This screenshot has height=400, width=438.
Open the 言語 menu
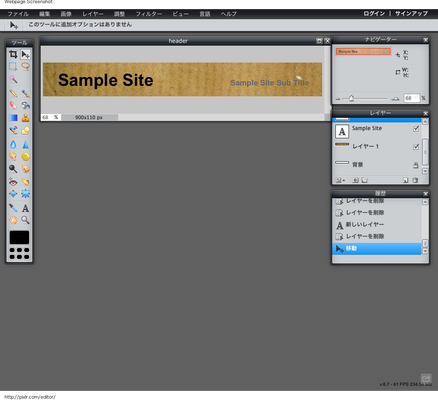(x=205, y=14)
